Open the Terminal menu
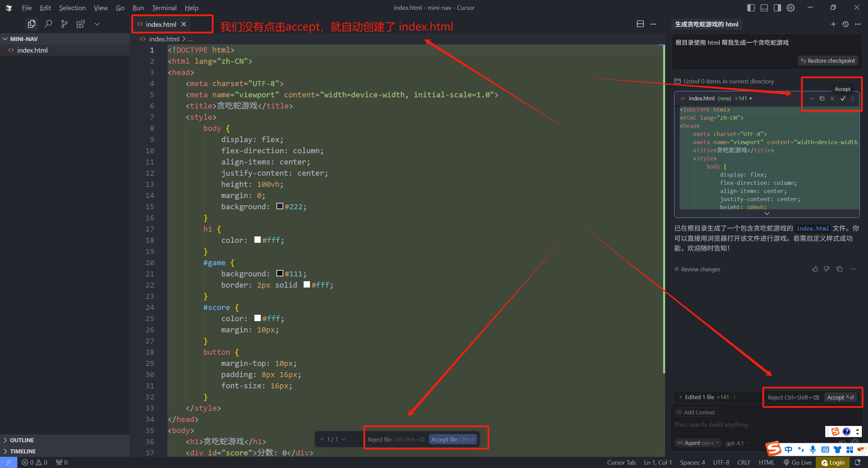 164,7
